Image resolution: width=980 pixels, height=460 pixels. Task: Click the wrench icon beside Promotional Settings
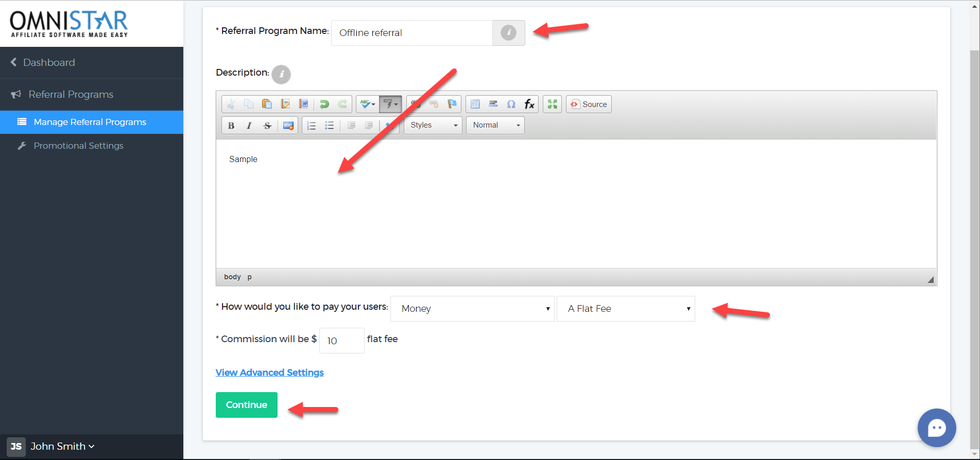click(x=22, y=146)
